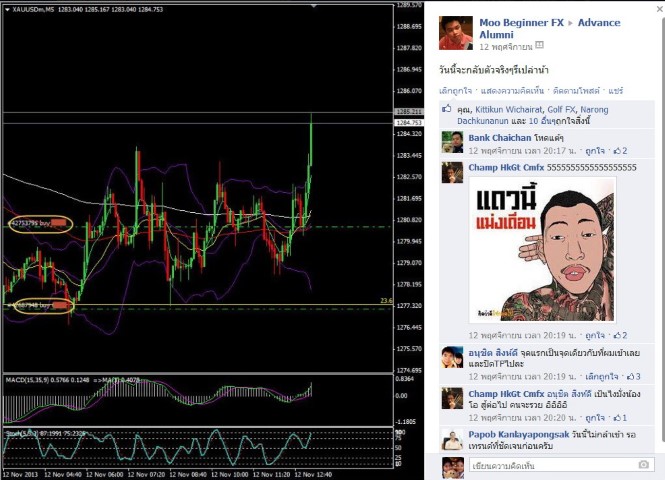Click the 12 พฤศจิกายน post timestamp
The image size is (665, 480).
pos(506,47)
